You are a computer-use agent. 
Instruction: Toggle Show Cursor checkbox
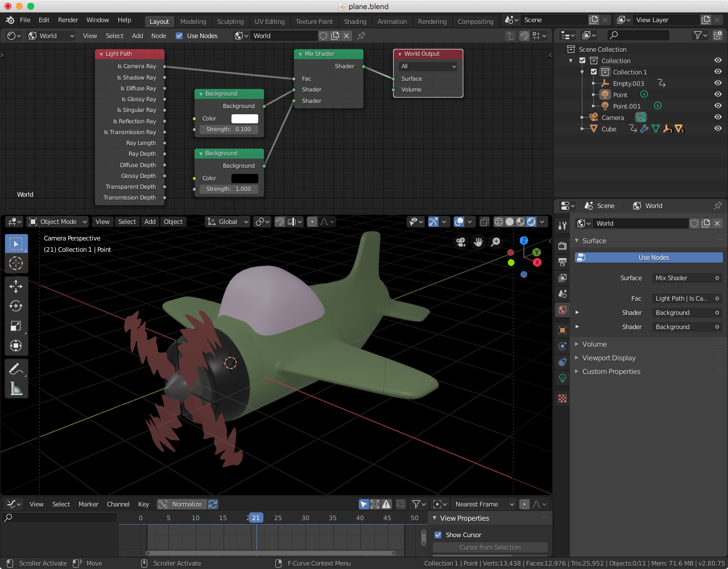point(438,535)
